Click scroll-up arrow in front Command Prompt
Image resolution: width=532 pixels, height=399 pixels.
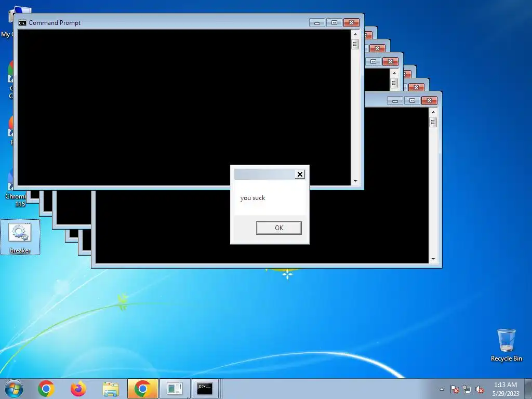pyautogui.click(x=355, y=34)
